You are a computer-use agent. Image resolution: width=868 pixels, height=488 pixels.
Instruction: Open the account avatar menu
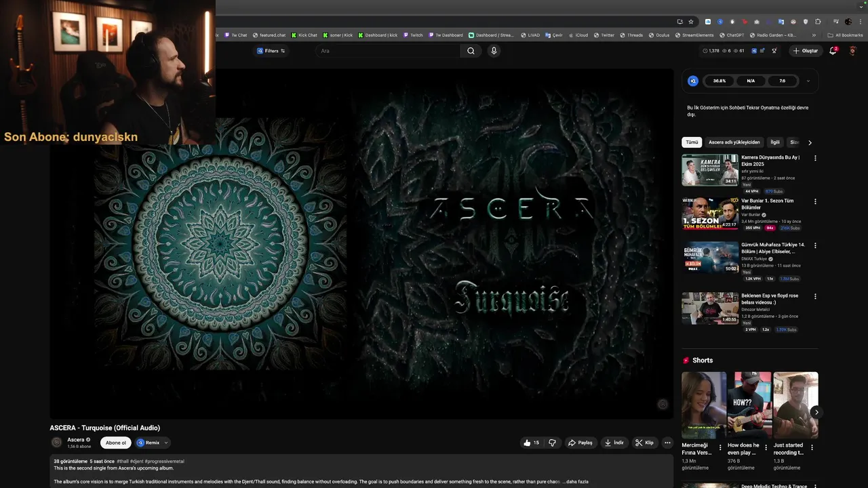click(x=853, y=51)
